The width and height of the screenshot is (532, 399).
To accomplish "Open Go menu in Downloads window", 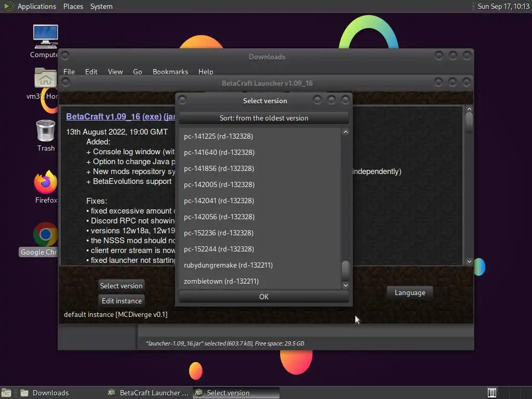I will pos(137,72).
